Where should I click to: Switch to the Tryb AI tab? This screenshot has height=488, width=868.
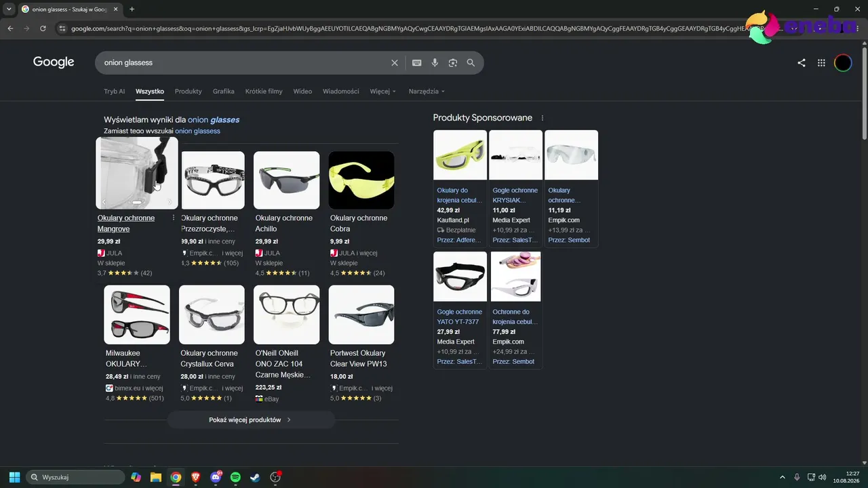[x=114, y=91]
